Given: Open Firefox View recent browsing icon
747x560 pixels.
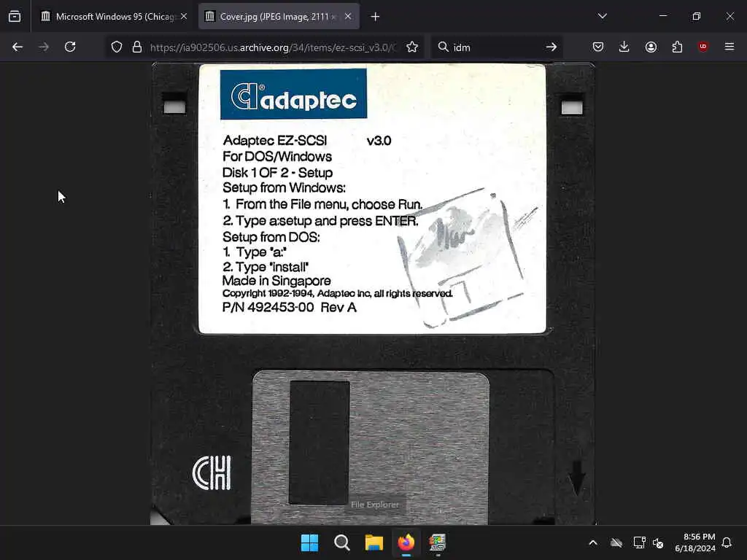Looking at the screenshot, I should point(15,17).
